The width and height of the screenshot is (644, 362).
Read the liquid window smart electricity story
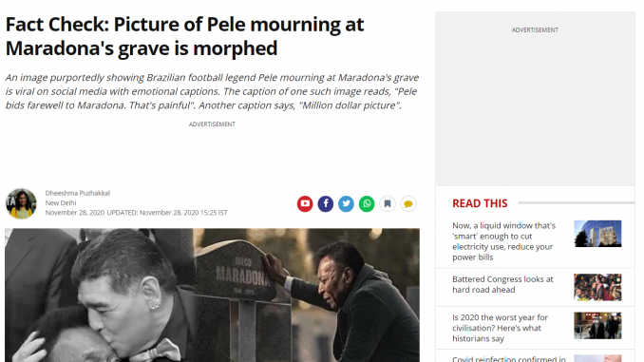pos(504,241)
